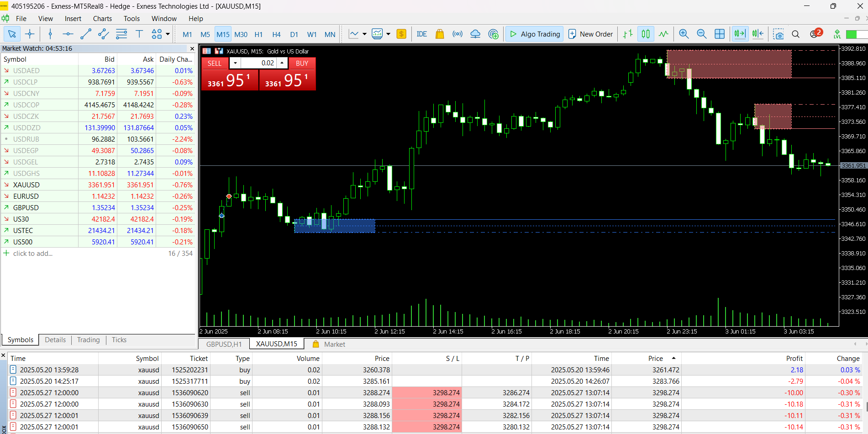Image resolution: width=868 pixels, height=434 pixels.
Task: Select the trendline drawing tool
Action: [x=86, y=34]
